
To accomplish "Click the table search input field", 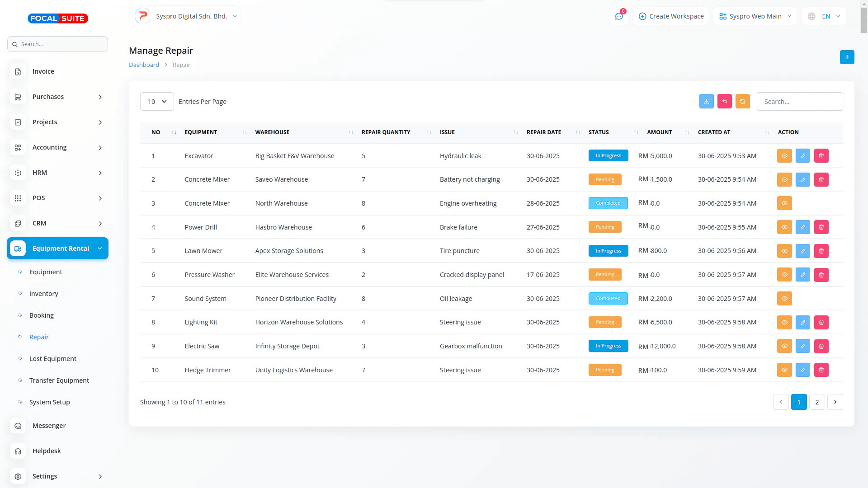I will [x=799, y=102].
